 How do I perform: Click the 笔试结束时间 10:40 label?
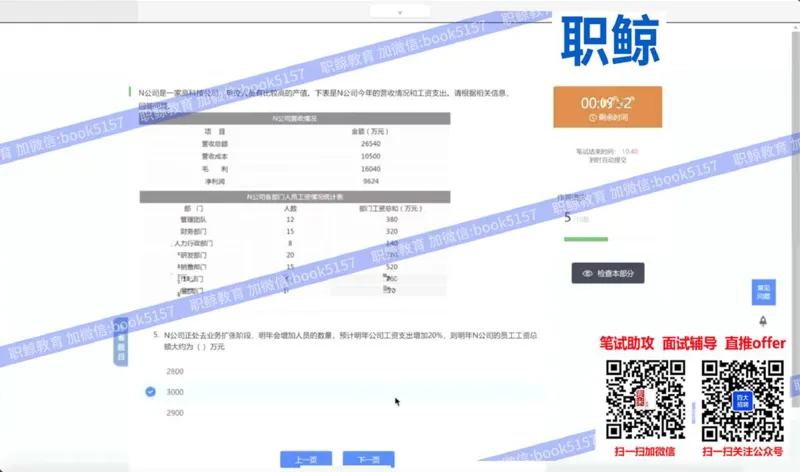point(607,152)
